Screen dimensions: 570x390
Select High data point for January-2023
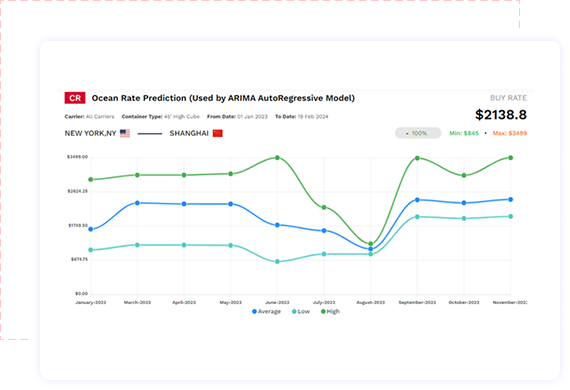[x=91, y=180]
